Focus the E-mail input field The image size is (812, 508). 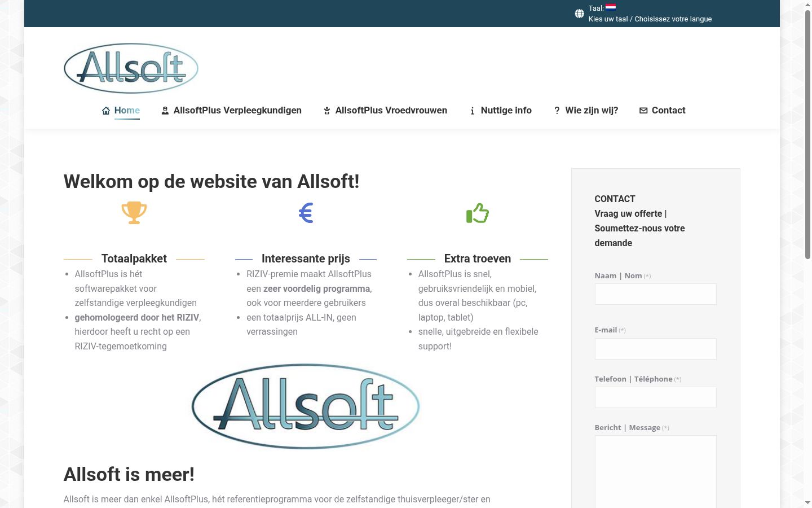click(655, 349)
